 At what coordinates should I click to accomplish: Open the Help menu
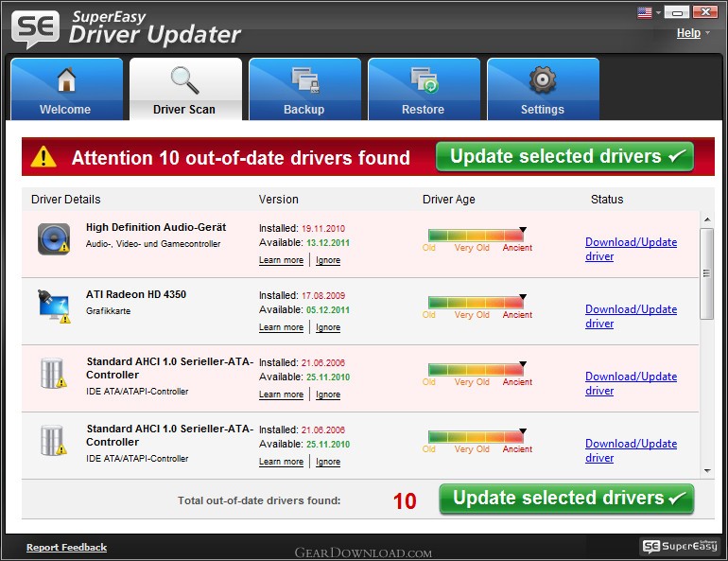pos(688,33)
